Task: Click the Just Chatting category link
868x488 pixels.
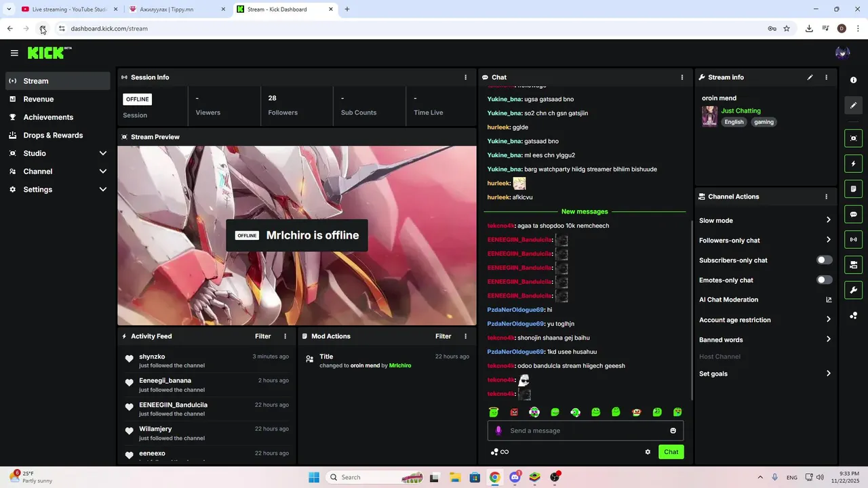Action: [741, 110]
